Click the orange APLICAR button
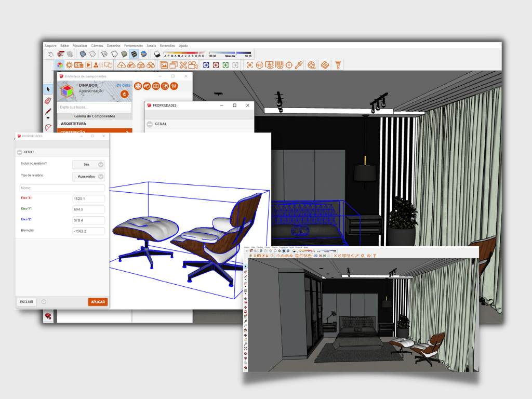Viewport: 532px width, 399px height. (98, 302)
